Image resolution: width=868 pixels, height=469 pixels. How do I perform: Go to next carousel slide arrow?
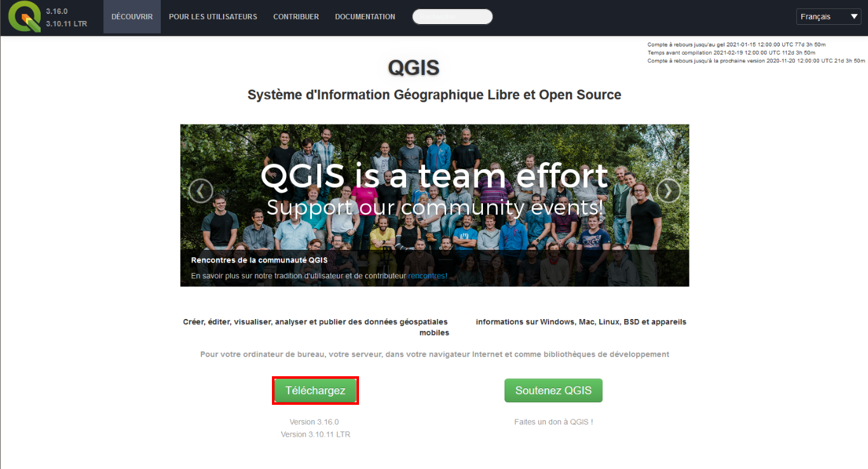point(668,191)
